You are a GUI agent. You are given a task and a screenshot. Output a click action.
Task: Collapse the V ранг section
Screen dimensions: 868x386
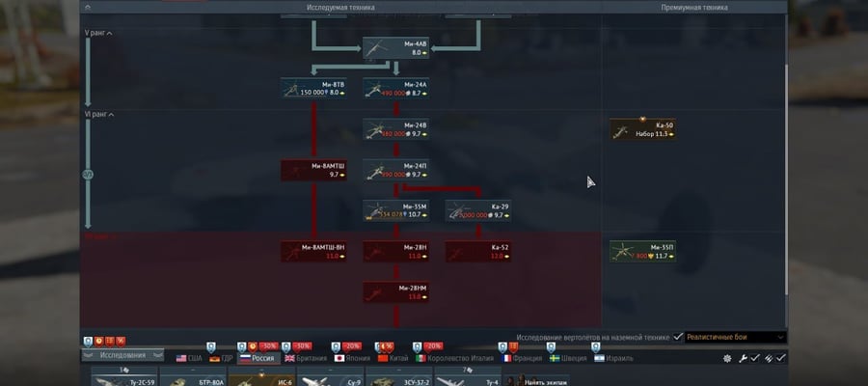[98, 33]
